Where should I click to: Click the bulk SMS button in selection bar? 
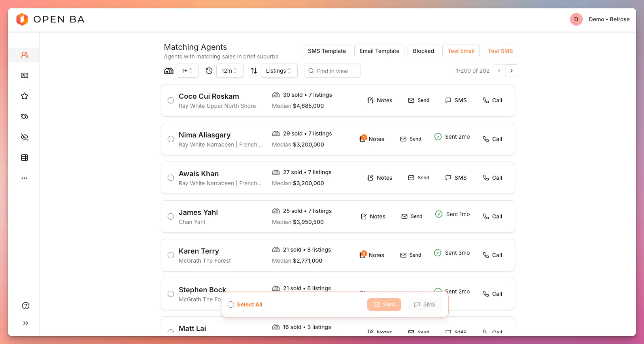click(425, 305)
